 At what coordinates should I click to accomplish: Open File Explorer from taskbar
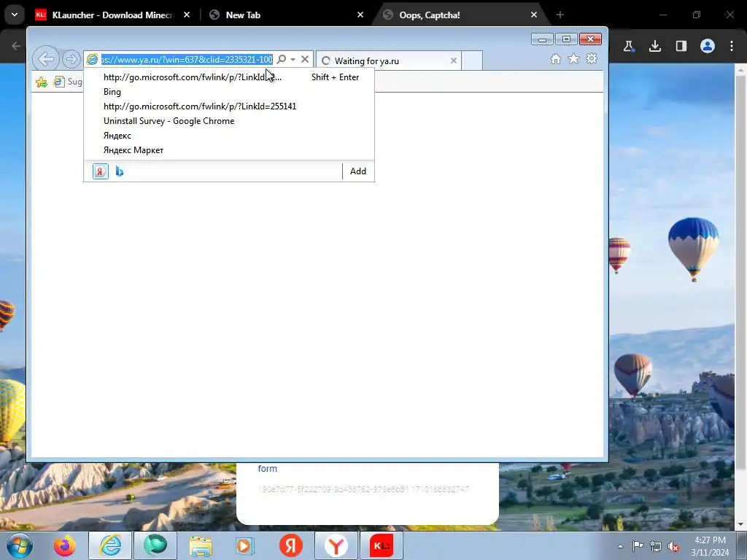click(x=201, y=545)
